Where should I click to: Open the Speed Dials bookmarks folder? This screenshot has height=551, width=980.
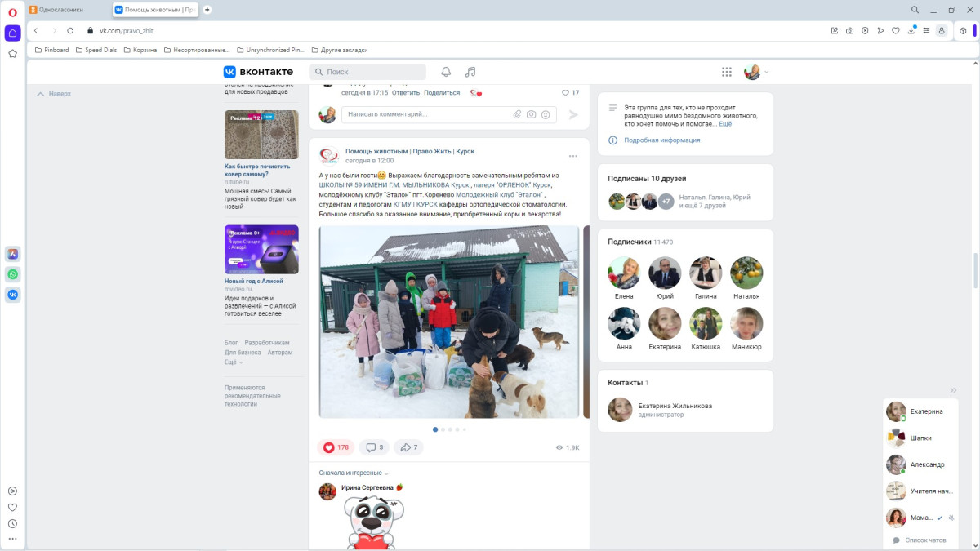[96, 50]
